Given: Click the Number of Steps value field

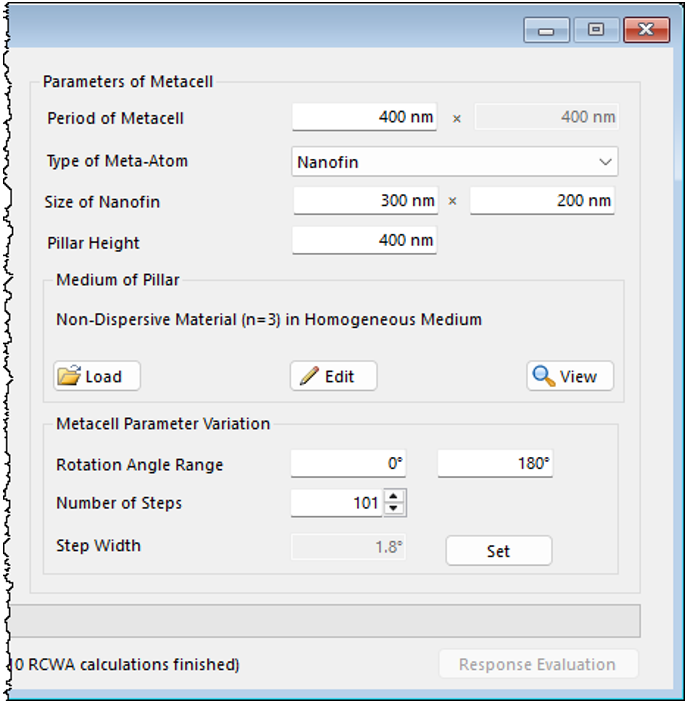Looking at the screenshot, I should pos(336,503).
